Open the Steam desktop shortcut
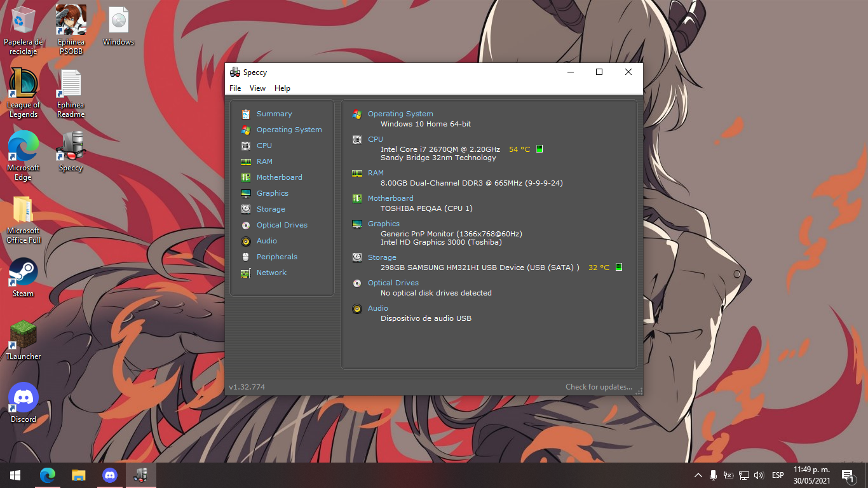Viewport: 868px width, 488px height. [23, 278]
